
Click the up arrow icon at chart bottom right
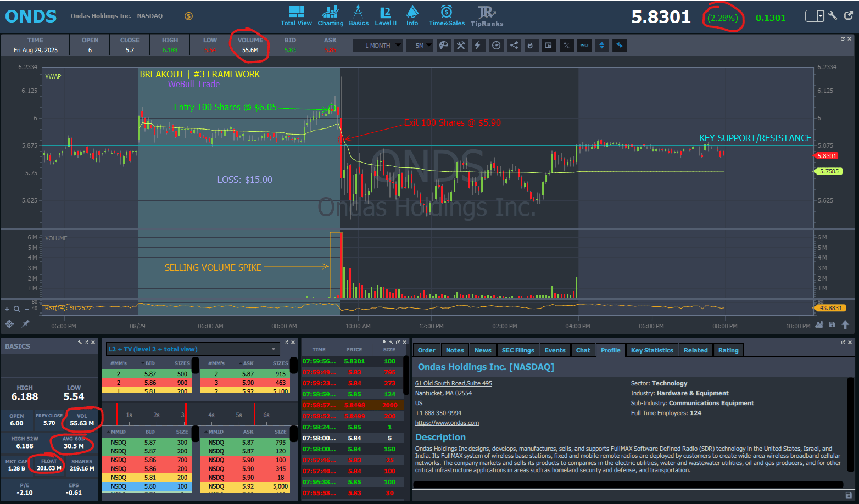click(x=845, y=324)
